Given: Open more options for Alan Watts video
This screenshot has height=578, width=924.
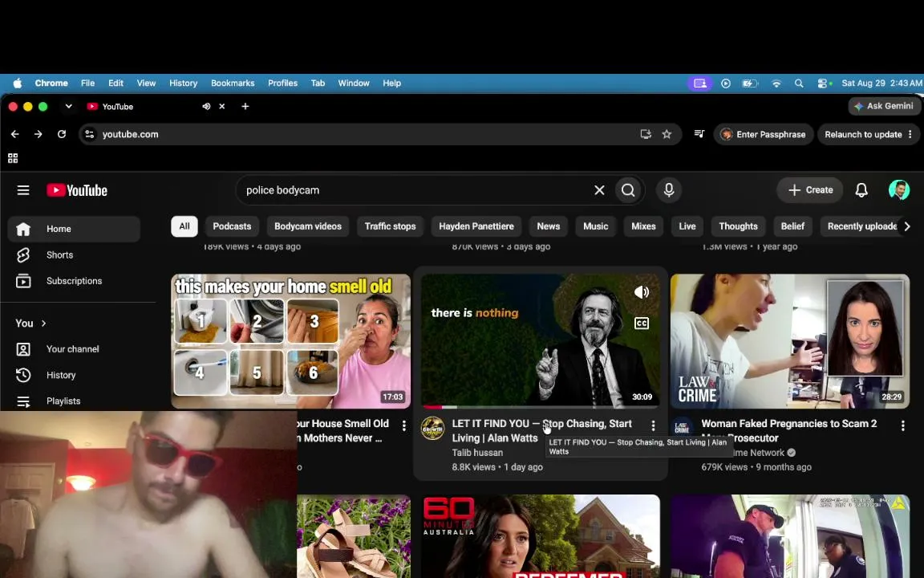Looking at the screenshot, I should point(653,425).
